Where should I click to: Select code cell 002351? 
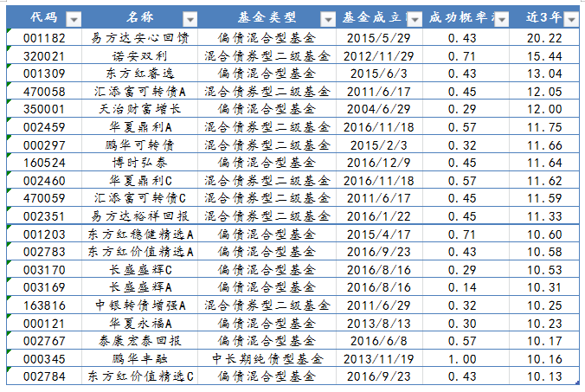tap(44, 216)
